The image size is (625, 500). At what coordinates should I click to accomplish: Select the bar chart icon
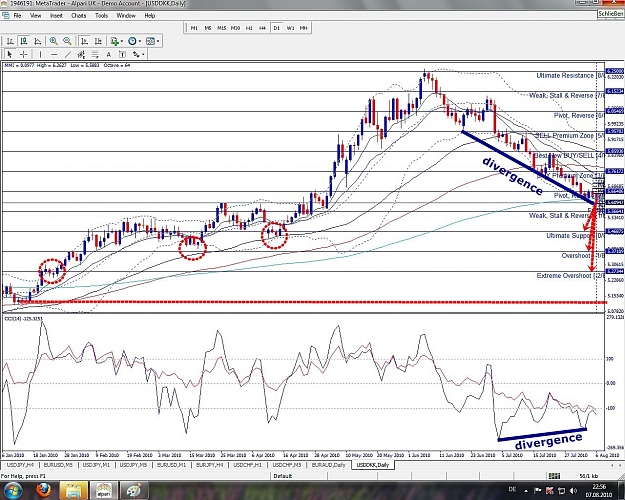pyautogui.click(x=10, y=41)
